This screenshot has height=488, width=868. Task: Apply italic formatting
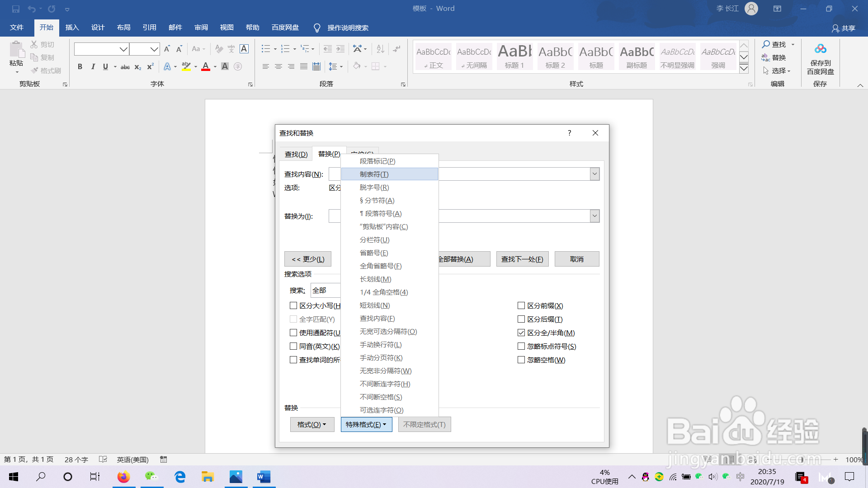[x=93, y=66]
